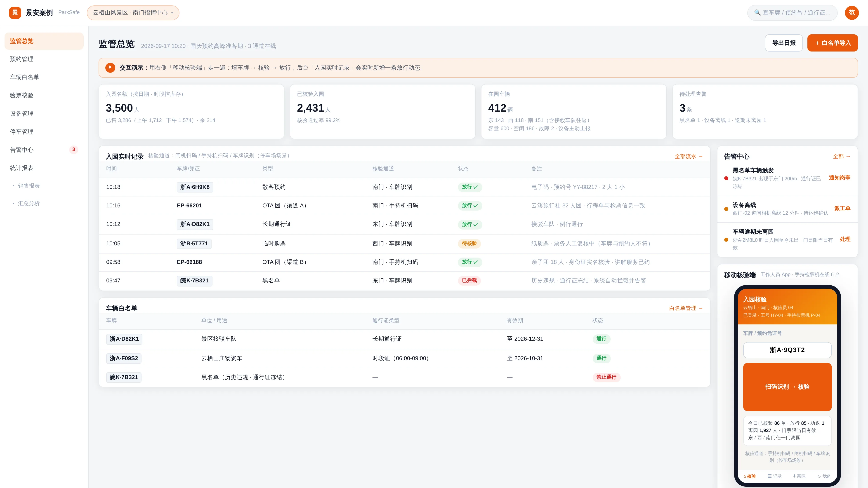The width and height of the screenshot is (868, 488).
Task: Click plate tag 浙A·6H9K8 in the records
Action: click(195, 187)
